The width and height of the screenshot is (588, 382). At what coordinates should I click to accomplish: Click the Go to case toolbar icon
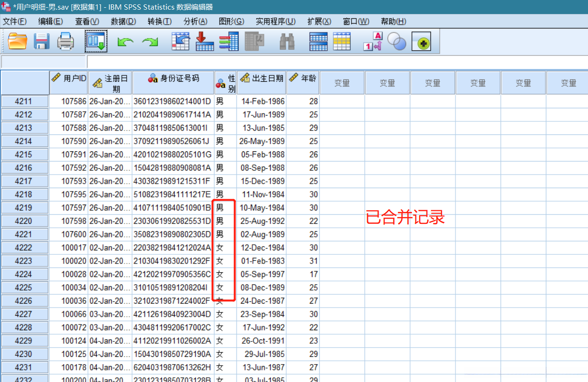click(x=181, y=42)
